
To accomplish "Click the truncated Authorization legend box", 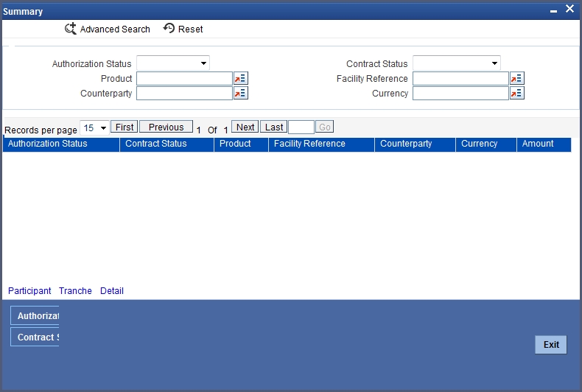I will click(x=35, y=315).
